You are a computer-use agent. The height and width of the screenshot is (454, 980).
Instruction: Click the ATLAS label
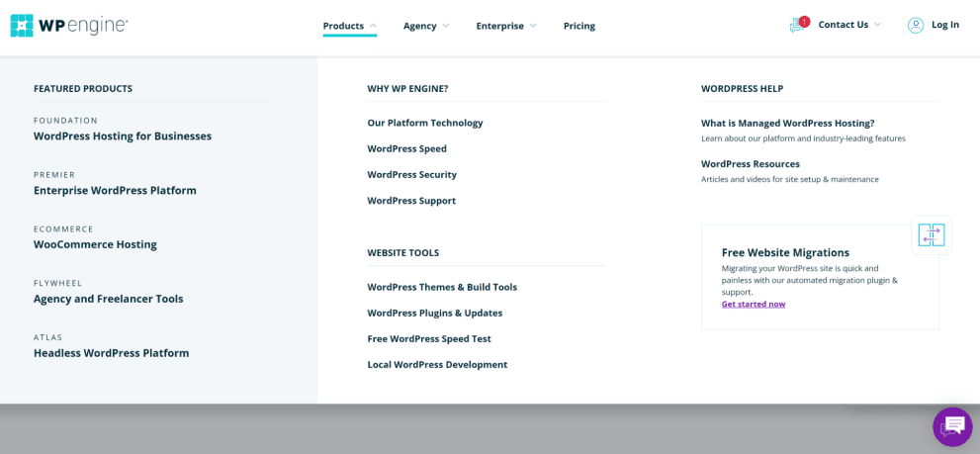coord(48,337)
